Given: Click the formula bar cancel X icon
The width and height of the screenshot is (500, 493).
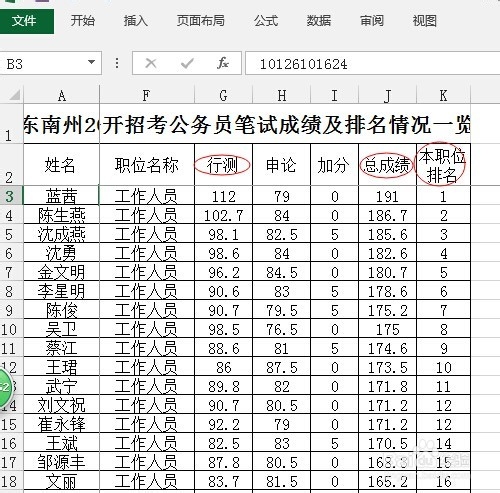Looking at the screenshot, I should (151, 63).
